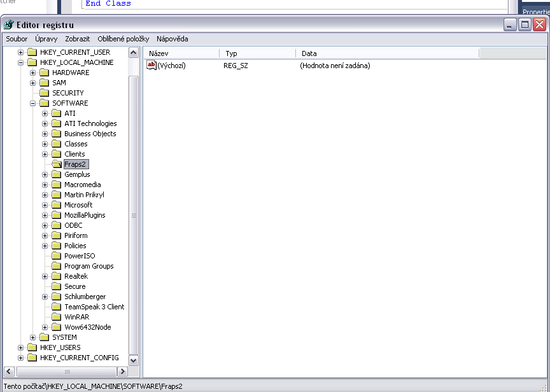Click the WinRAR folder icon

(57, 317)
